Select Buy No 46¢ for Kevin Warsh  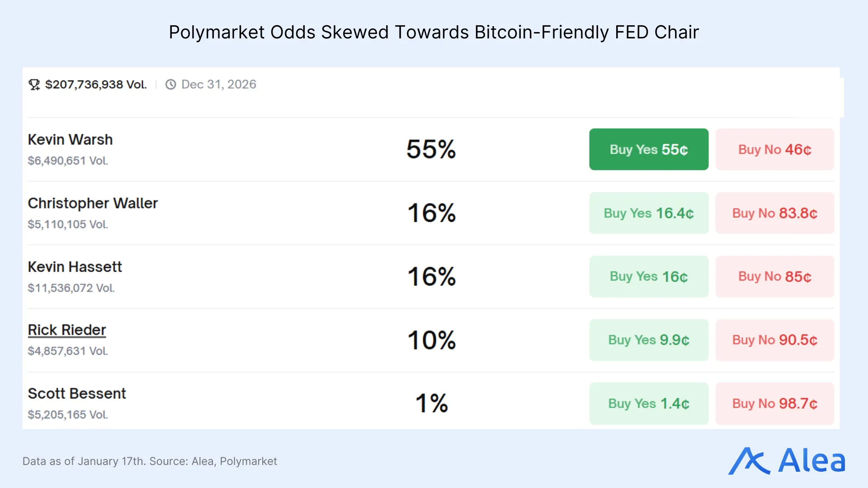point(774,149)
